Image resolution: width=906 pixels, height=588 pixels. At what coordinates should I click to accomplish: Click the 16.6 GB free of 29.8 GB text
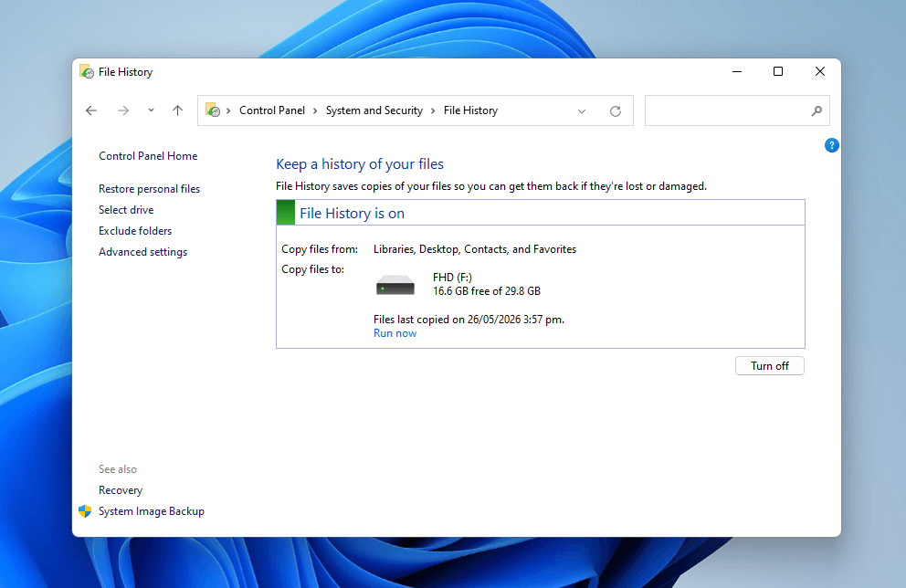(x=487, y=291)
